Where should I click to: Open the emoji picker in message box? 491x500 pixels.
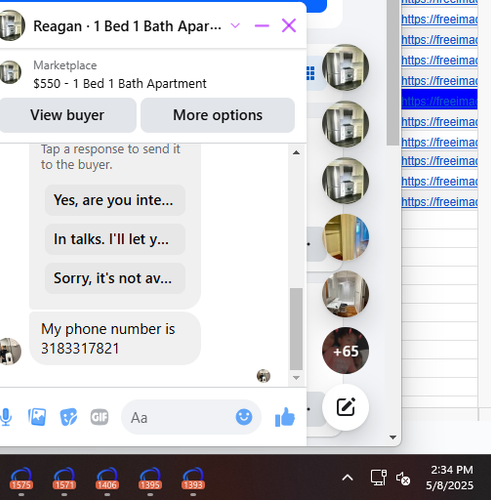[x=244, y=417]
